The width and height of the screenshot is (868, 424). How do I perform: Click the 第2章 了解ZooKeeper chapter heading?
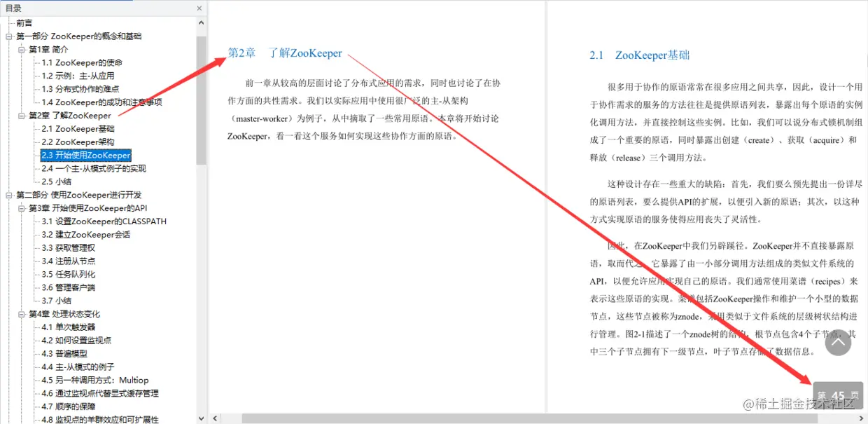pos(285,53)
